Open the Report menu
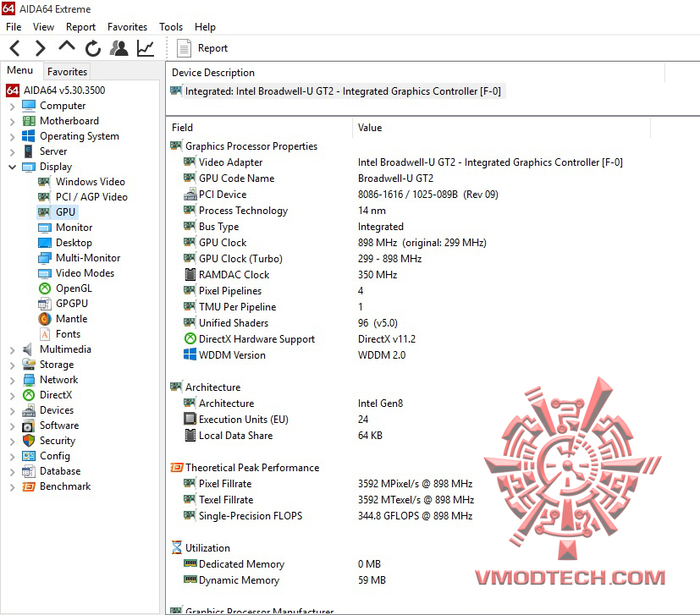The height and width of the screenshot is (615, 700). [80, 27]
